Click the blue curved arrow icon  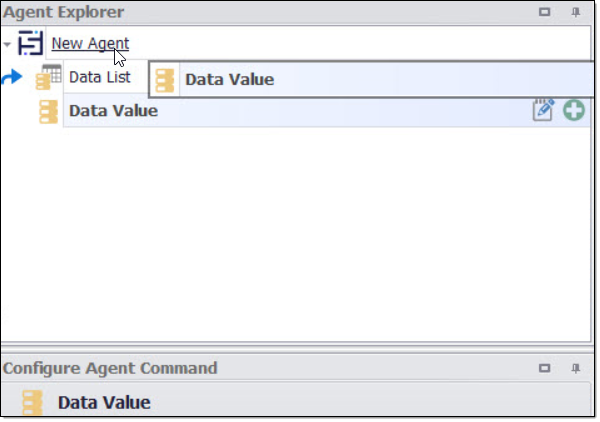[x=13, y=76]
